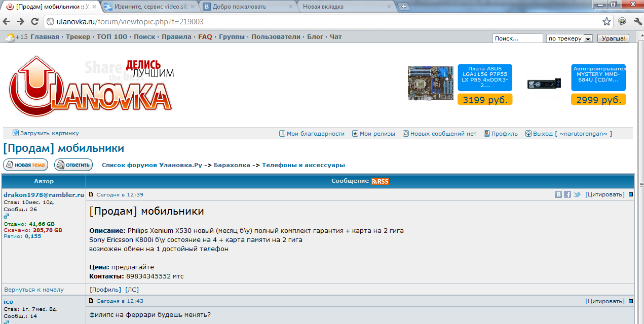Click the Загрузить картинку upload icon

(15, 133)
